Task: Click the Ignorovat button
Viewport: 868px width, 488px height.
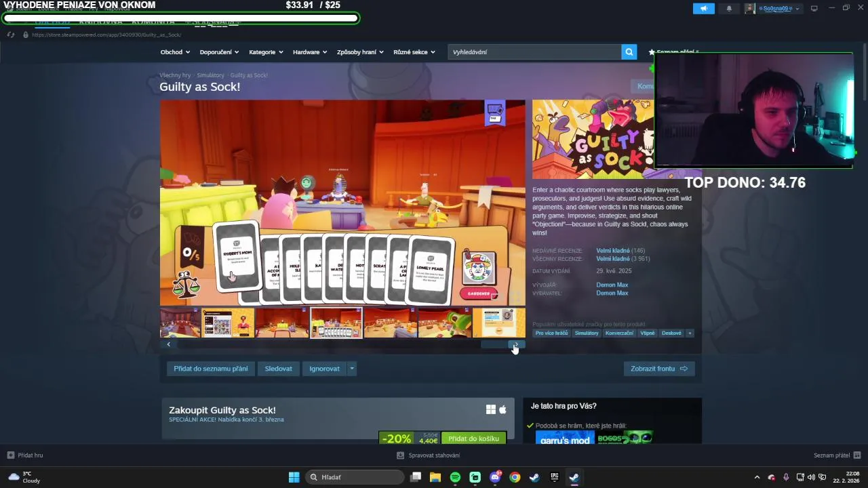Action: pyautogui.click(x=325, y=369)
